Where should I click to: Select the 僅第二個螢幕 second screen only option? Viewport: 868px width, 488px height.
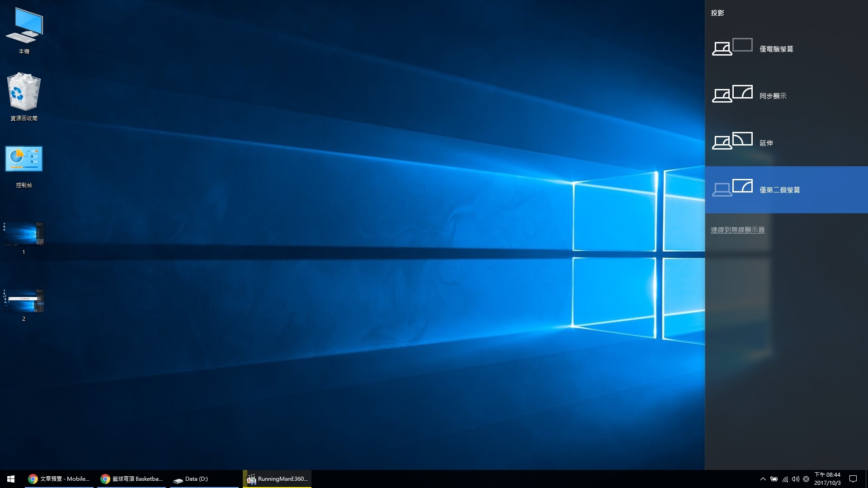[x=787, y=190]
